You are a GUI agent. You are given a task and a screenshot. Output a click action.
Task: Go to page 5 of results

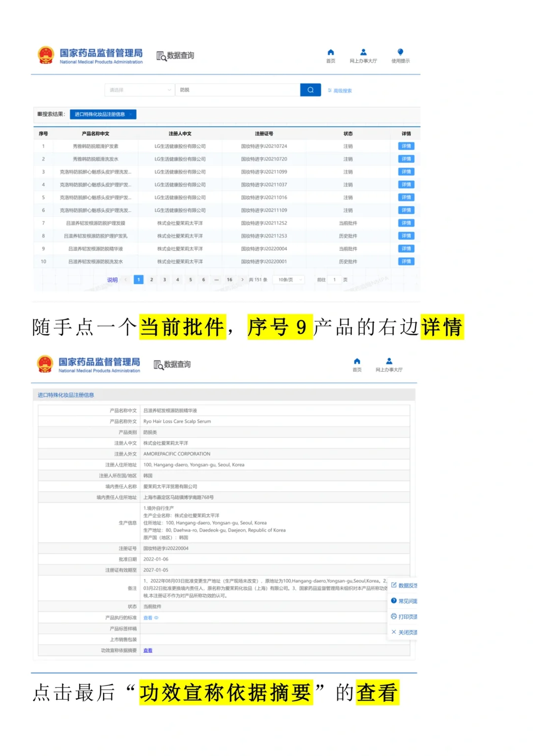(x=190, y=279)
